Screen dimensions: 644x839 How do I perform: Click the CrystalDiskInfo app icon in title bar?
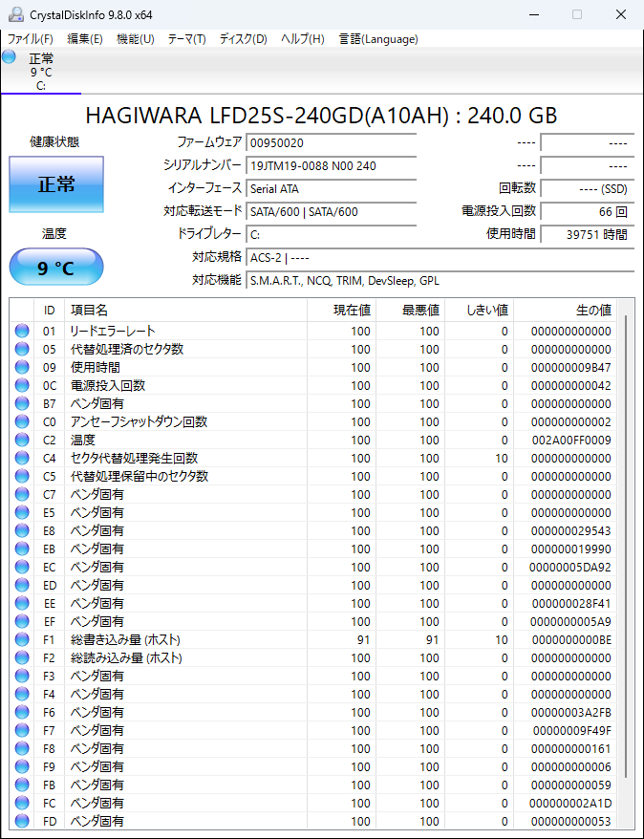pos(16,14)
